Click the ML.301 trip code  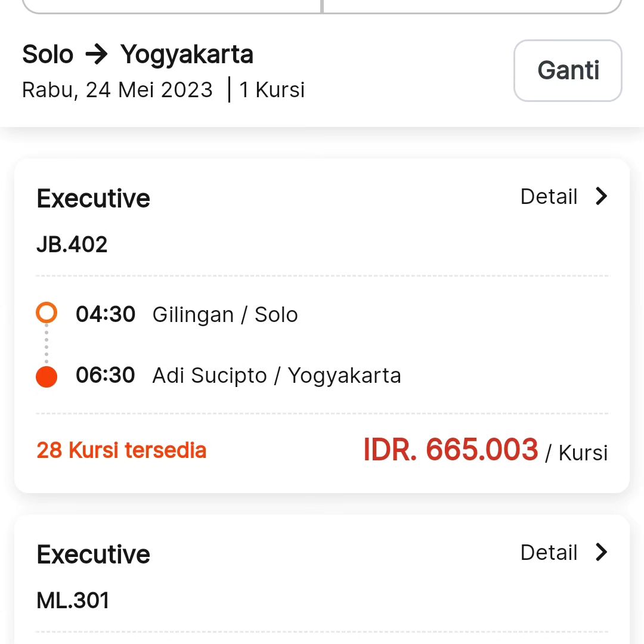tap(73, 600)
